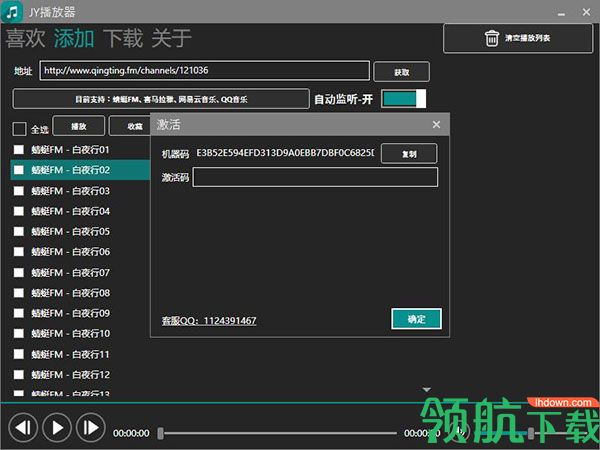Click the machine code text E3B52E594EFD...
This screenshot has height=450, width=600.
(x=285, y=153)
